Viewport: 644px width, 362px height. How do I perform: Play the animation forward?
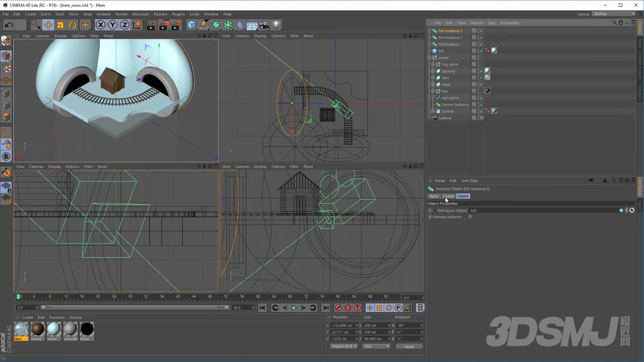click(294, 308)
